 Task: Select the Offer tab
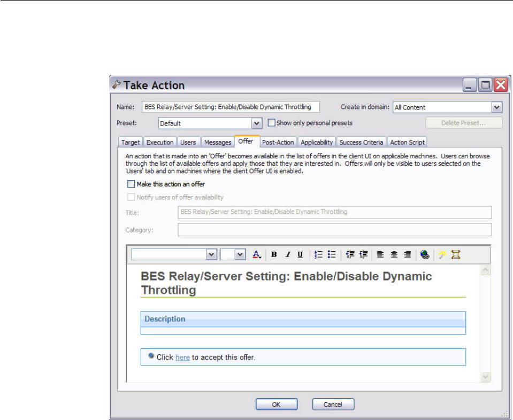[x=246, y=141]
